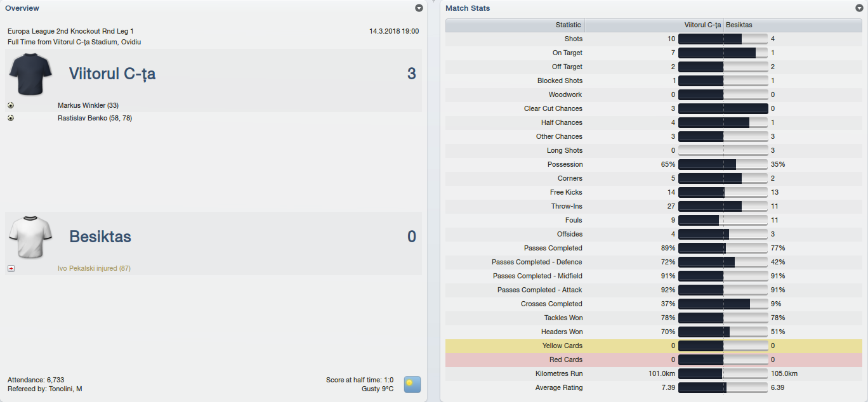This screenshot has width=868, height=402.
Task: Sort by the Statistic column header
Action: 515,25
